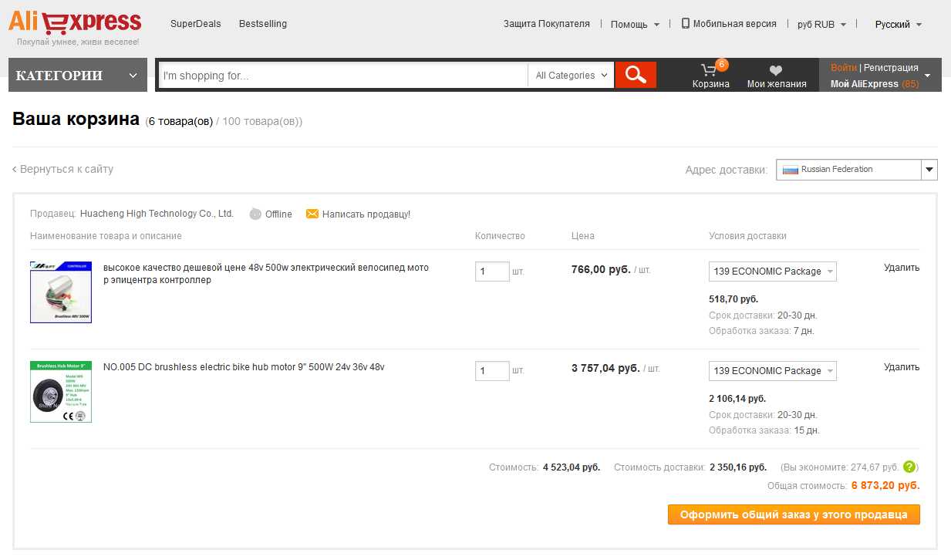This screenshot has height=560, width=951.
Task: Open the руб RUB currency dropdown
Action: [x=821, y=24]
